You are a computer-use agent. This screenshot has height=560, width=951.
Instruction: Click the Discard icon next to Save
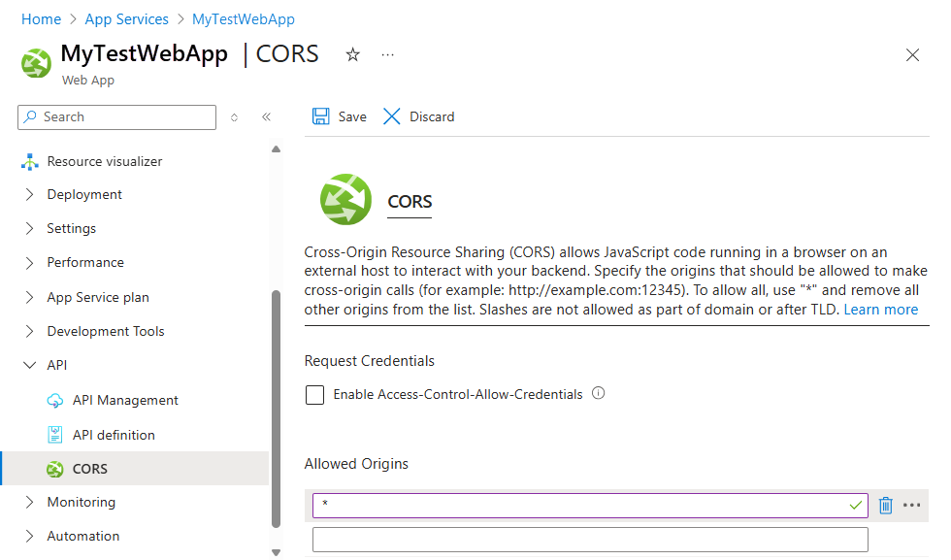[x=391, y=115]
